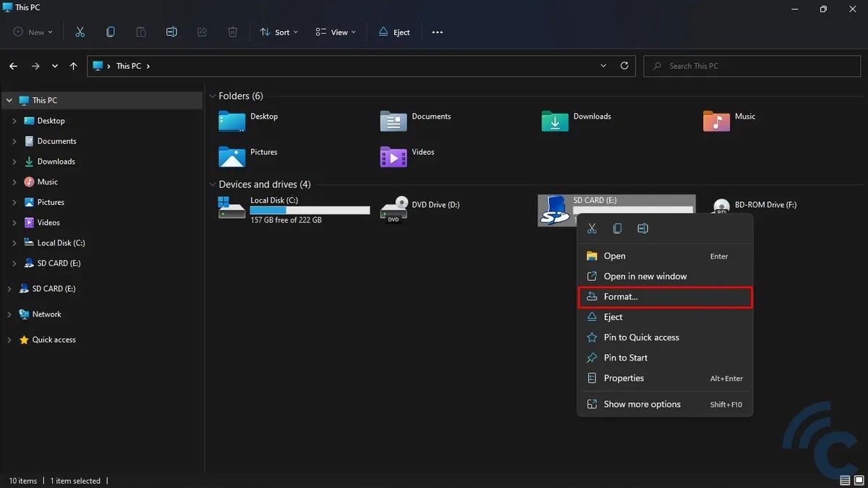The width and height of the screenshot is (868, 488).
Task: Click the Paste icon in the toolbar
Action: pyautogui.click(x=141, y=32)
